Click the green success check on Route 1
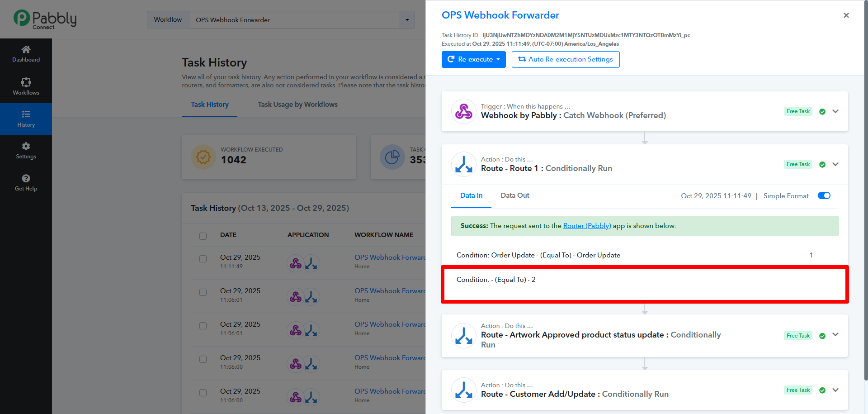Screen dimensions: 868x414 pos(822,165)
